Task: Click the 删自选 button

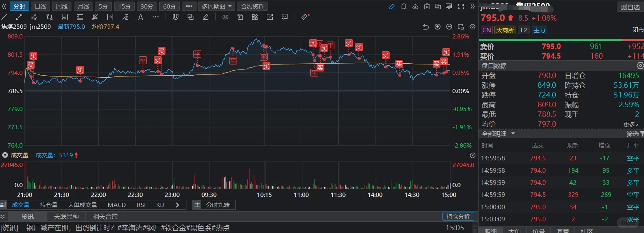Action: (x=630, y=7)
